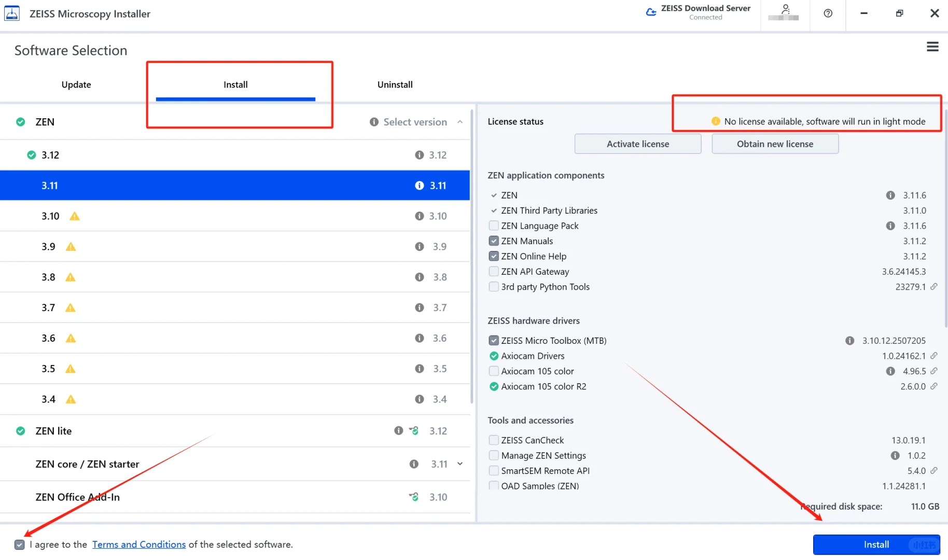Show info for ZEN lite
This screenshot has width=948, height=560.
(398, 430)
